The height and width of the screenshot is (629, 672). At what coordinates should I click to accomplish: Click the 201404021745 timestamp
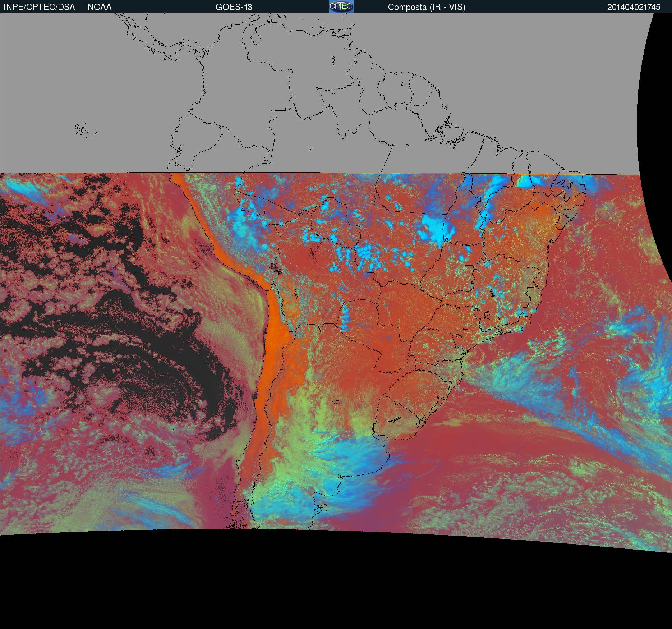pos(634,7)
